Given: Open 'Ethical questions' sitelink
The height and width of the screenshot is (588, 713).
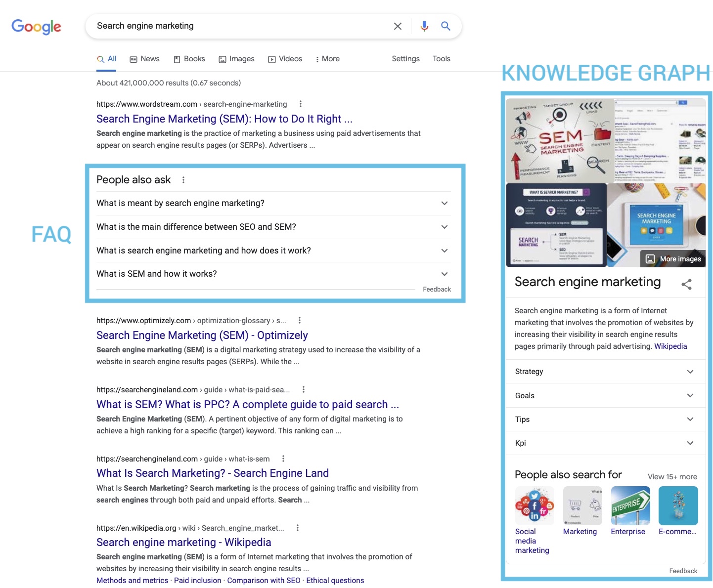Looking at the screenshot, I should click(x=335, y=581).
